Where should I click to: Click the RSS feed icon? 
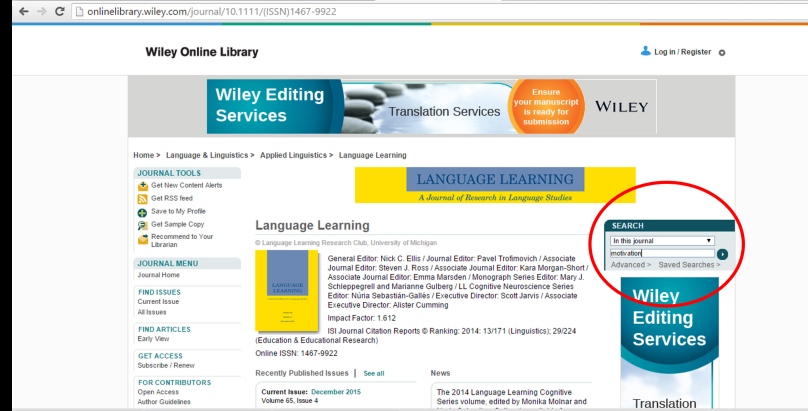[143, 199]
